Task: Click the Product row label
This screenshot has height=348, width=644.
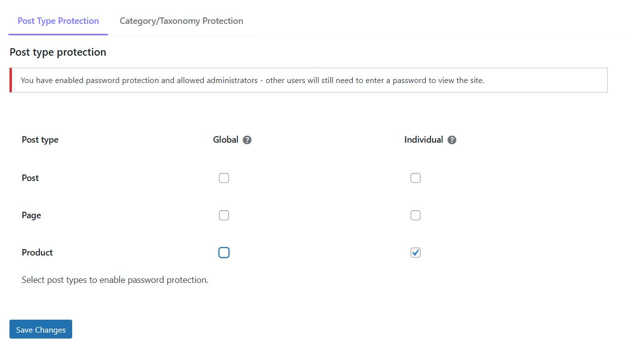Action: click(37, 252)
